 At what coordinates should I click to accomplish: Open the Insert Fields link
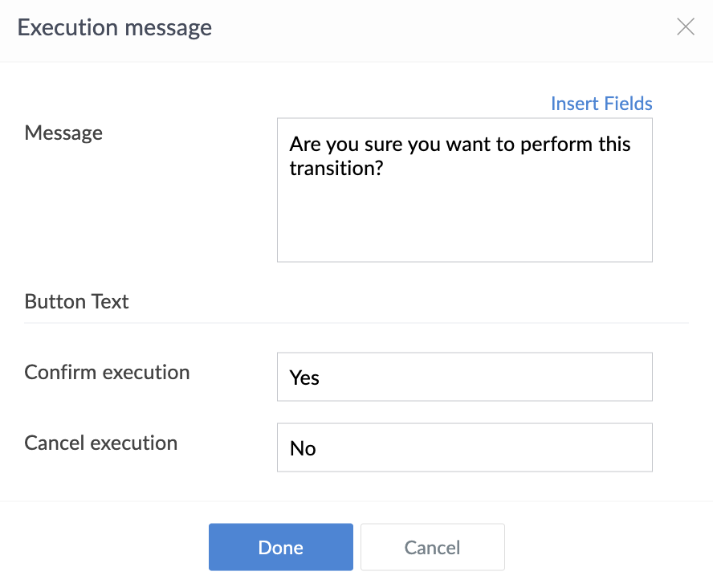(x=601, y=104)
